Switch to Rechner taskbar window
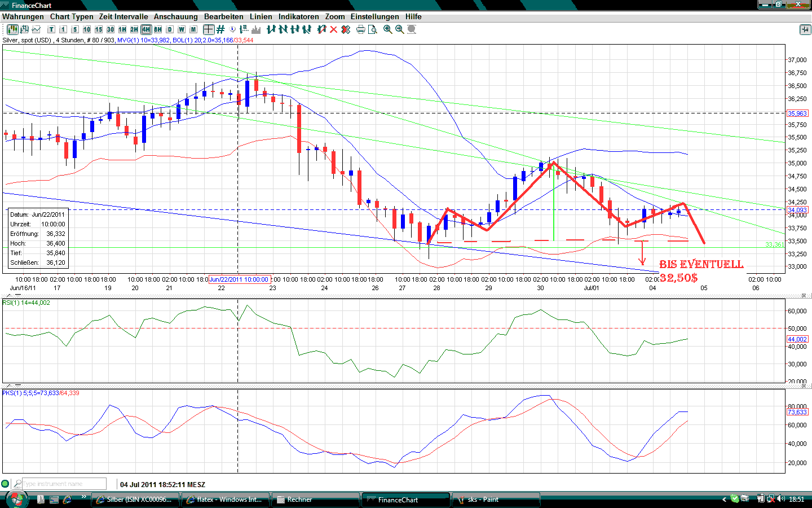Viewport: 812px width, 508px height. pyautogui.click(x=316, y=500)
